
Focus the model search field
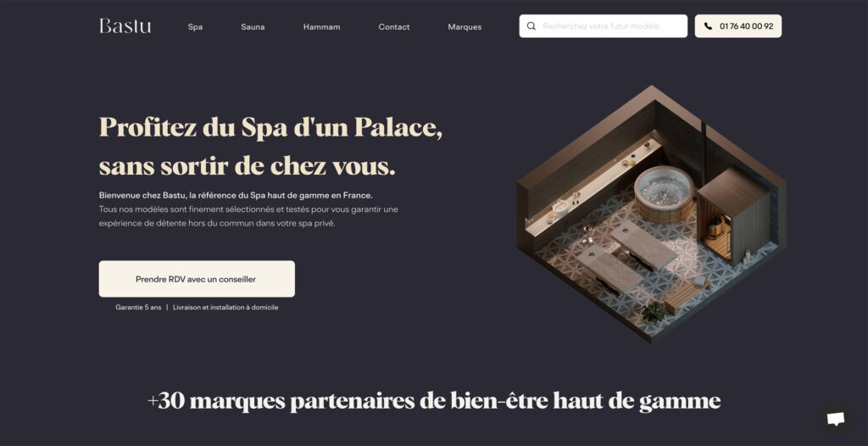(604, 26)
